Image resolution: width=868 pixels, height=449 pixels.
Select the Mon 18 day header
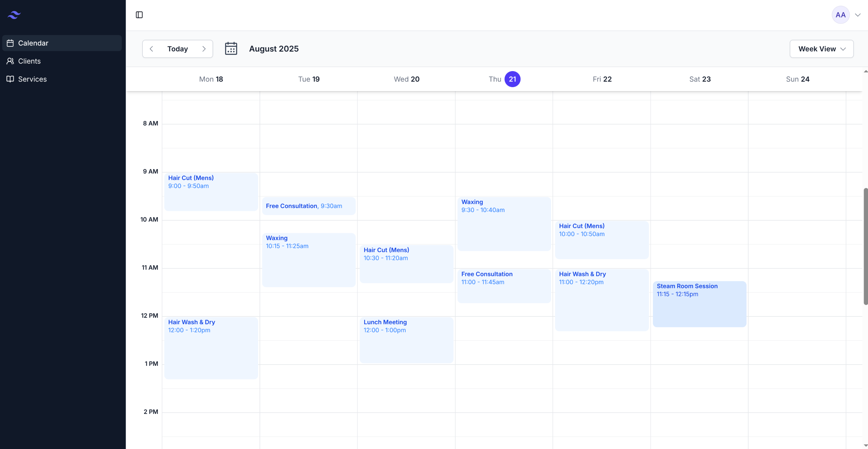(x=211, y=79)
